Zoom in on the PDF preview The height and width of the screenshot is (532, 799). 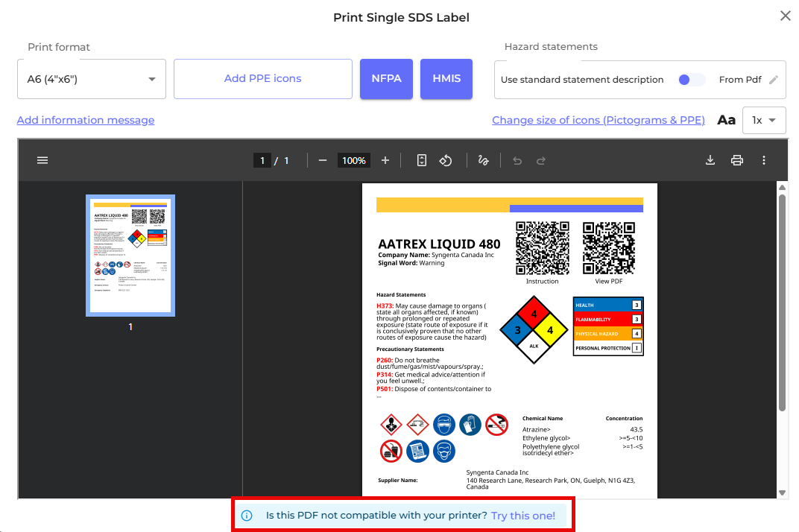[x=385, y=160]
